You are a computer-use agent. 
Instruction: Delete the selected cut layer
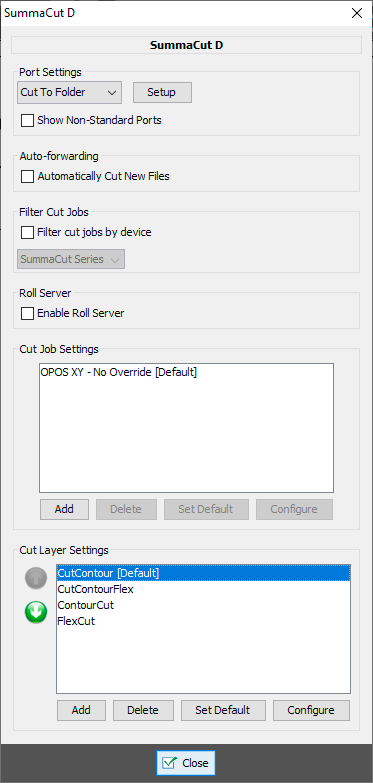(x=143, y=710)
